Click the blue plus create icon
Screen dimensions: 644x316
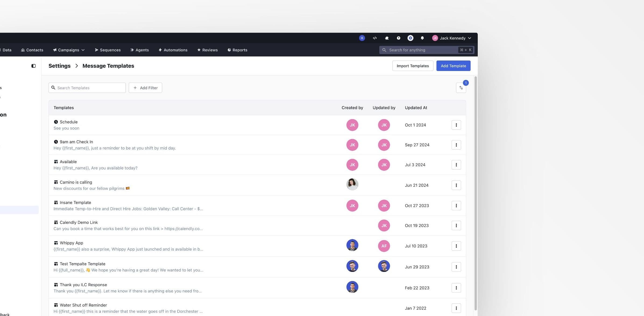tap(362, 38)
